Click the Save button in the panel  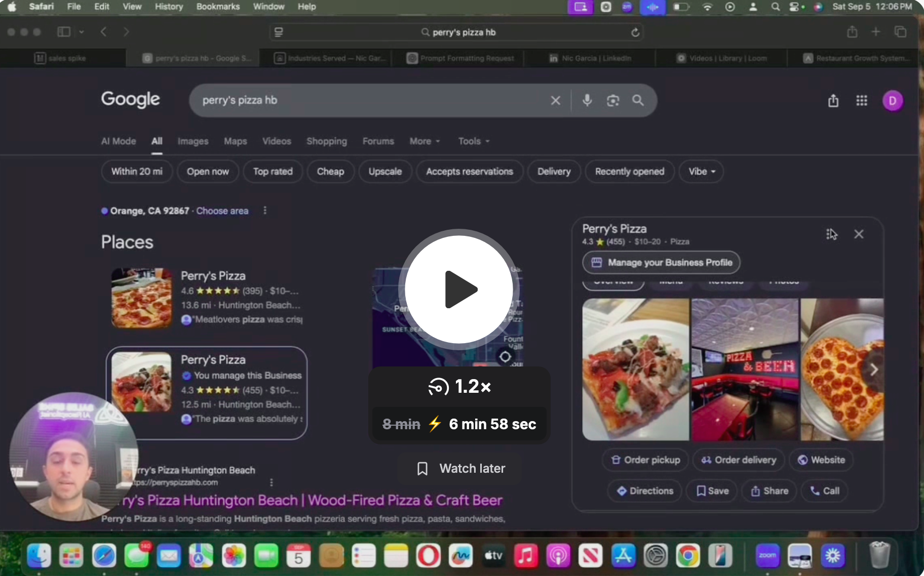(712, 491)
